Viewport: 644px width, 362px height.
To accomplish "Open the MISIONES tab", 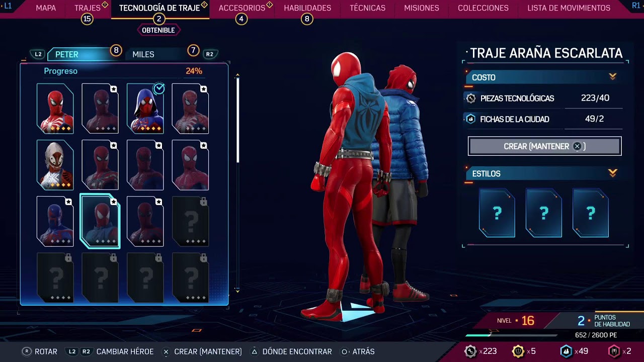I will 422,8.
